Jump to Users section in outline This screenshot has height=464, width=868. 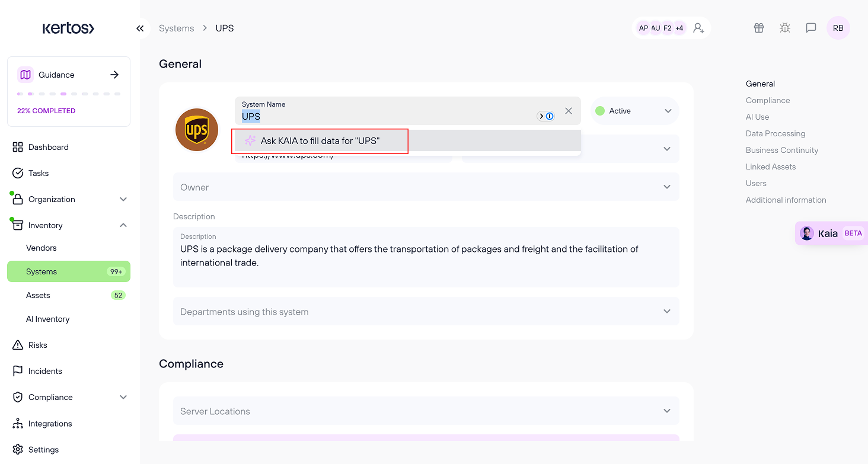(x=756, y=183)
